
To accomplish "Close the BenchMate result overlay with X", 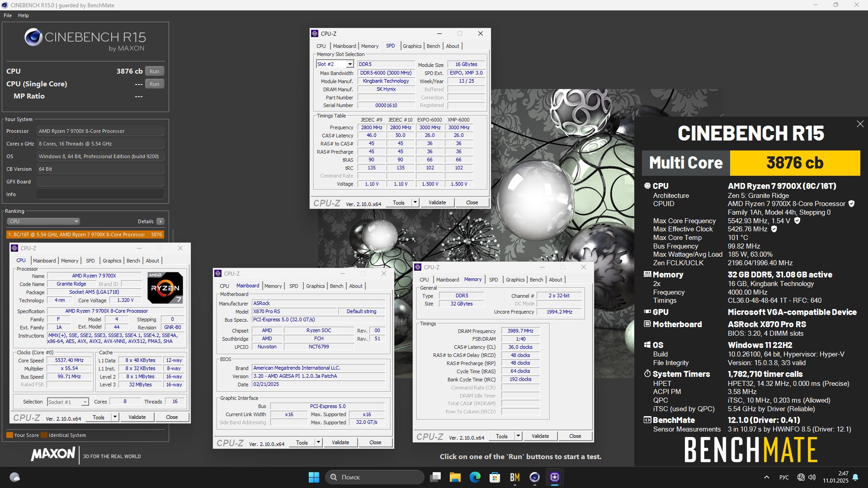I will tap(860, 124).
